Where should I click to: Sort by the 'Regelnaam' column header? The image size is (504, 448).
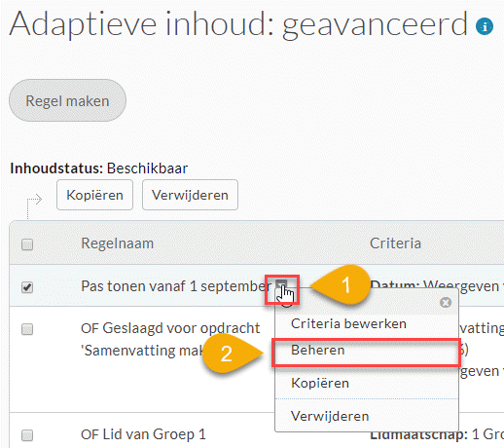118,243
